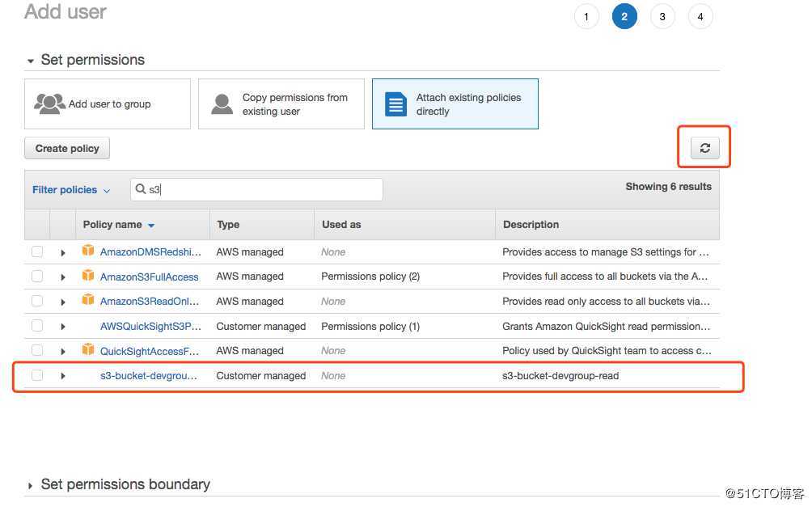This screenshot has width=812, height=507.
Task: Click the Create policy button
Action: click(x=67, y=148)
